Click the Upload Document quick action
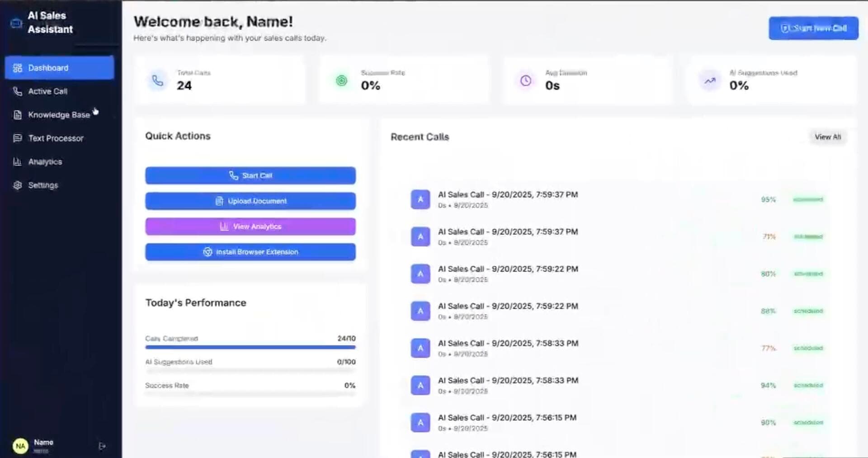The height and width of the screenshot is (458, 868). click(x=250, y=201)
